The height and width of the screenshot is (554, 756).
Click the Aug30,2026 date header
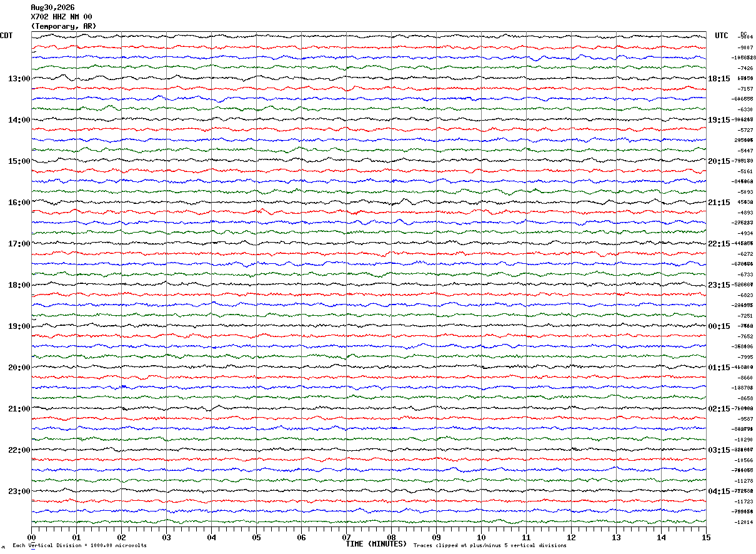(52, 8)
